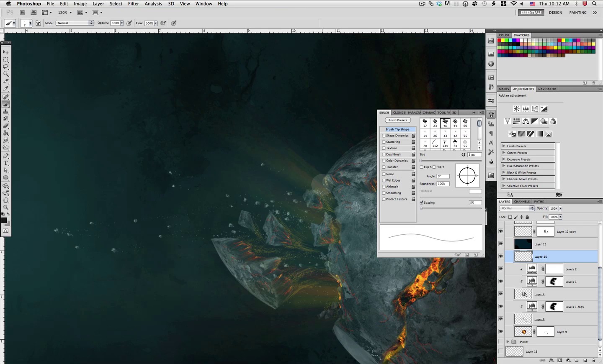This screenshot has width=603, height=364.
Task: Adjust the brush Size slider
Action: point(451,161)
